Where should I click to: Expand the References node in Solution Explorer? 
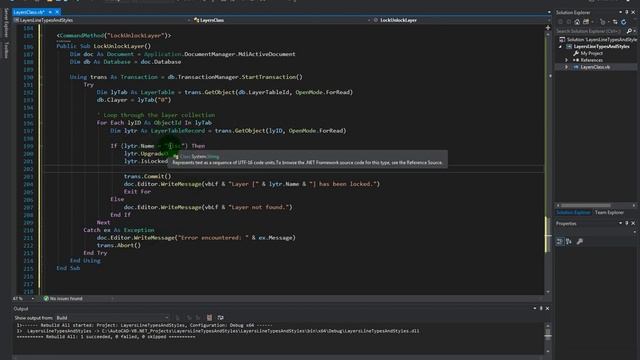[x=567, y=60]
